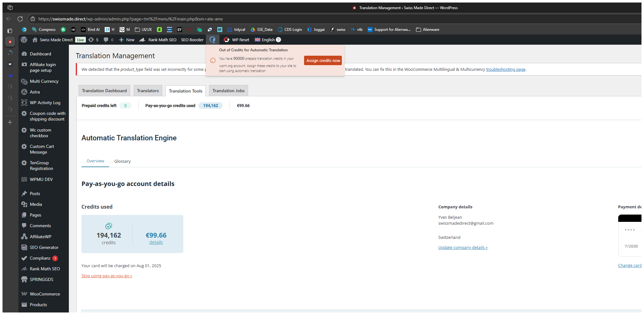The height and width of the screenshot is (315, 644).
Task: Open SEO Generator in the sidebar
Action: point(44,247)
